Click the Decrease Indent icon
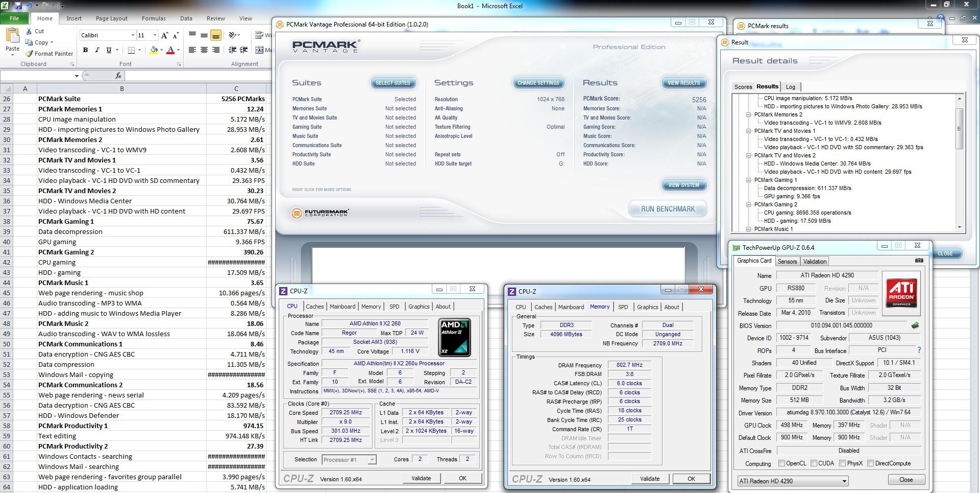The width and height of the screenshot is (980, 493). click(232, 50)
